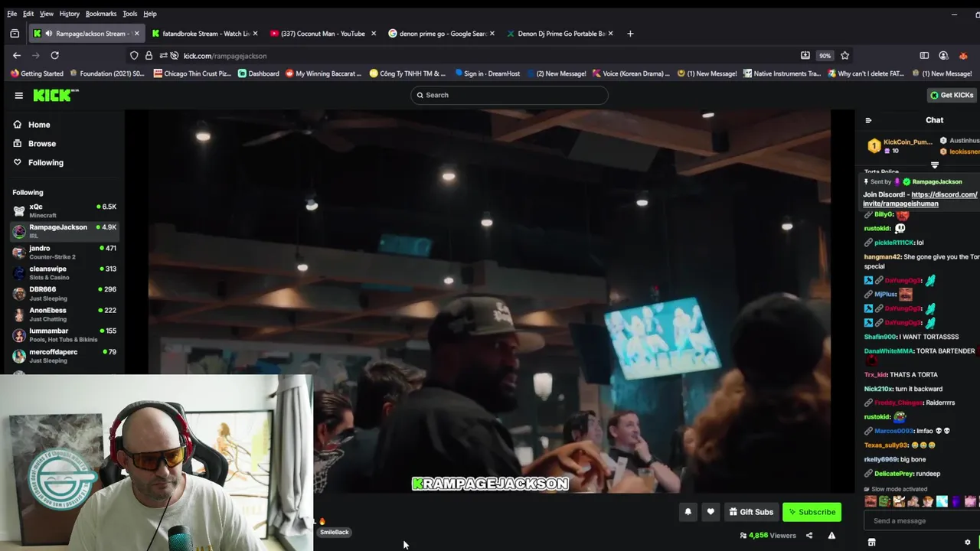Click the tracking protection shield icon

(x=134, y=56)
